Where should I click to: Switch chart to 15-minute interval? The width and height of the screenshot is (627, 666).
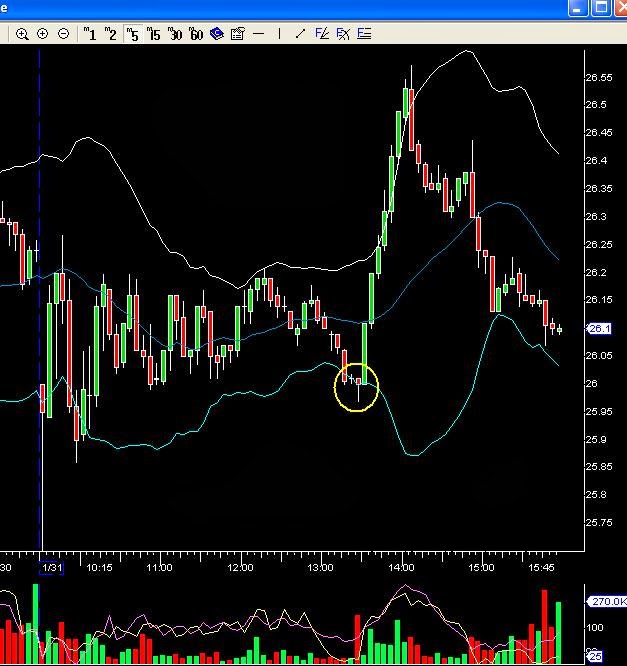tap(153, 34)
